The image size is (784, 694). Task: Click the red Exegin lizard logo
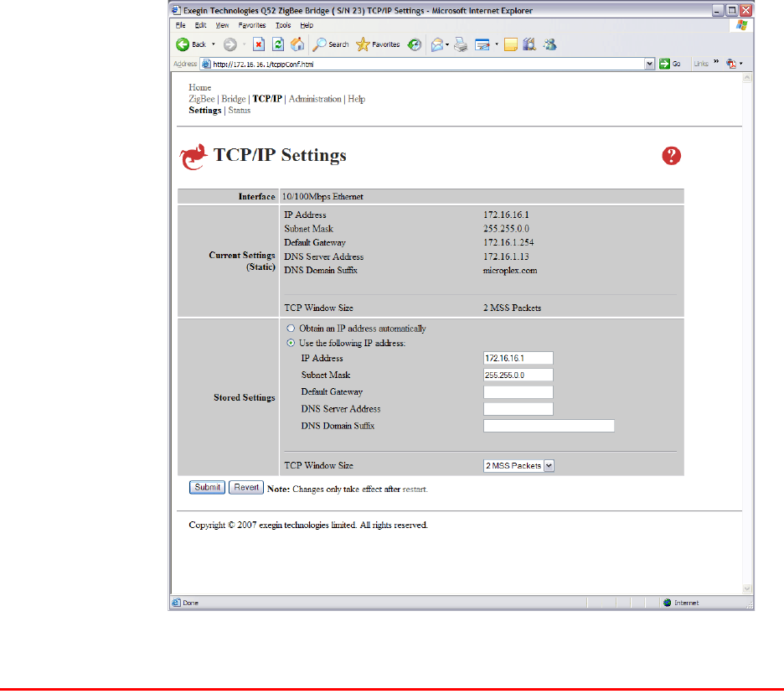(x=193, y=157)
